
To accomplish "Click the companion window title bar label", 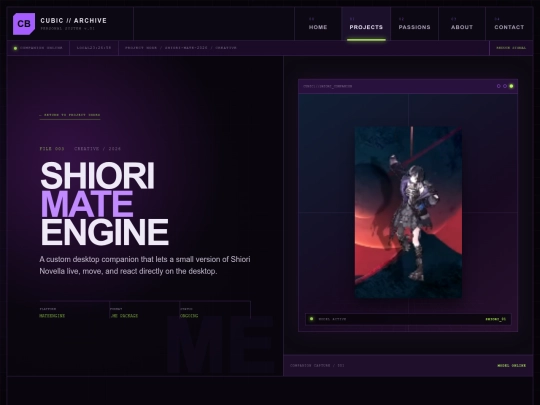I will click(x=328, y=86).
